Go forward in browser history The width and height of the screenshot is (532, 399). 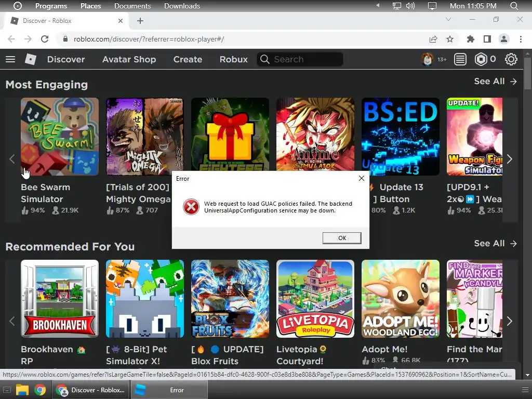(28, 39)
